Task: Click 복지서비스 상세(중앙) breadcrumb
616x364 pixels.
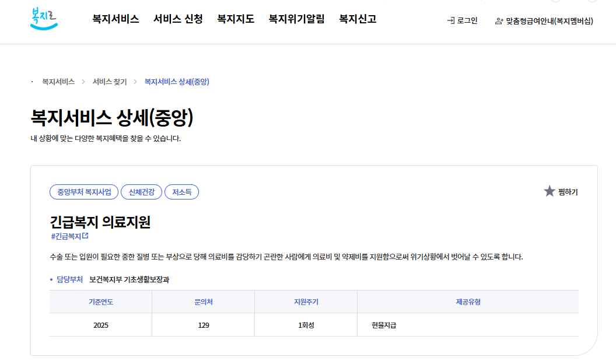Action: click(x=177, y=82)
